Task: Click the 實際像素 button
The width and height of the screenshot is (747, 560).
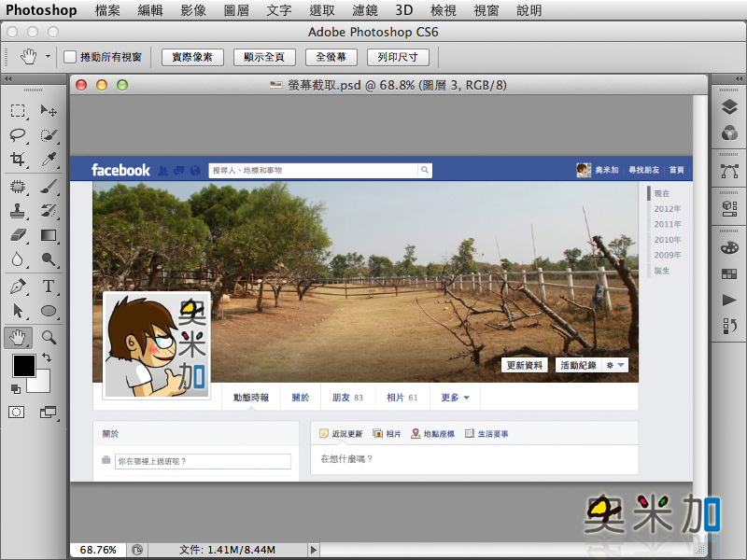Action: (192, 57)
